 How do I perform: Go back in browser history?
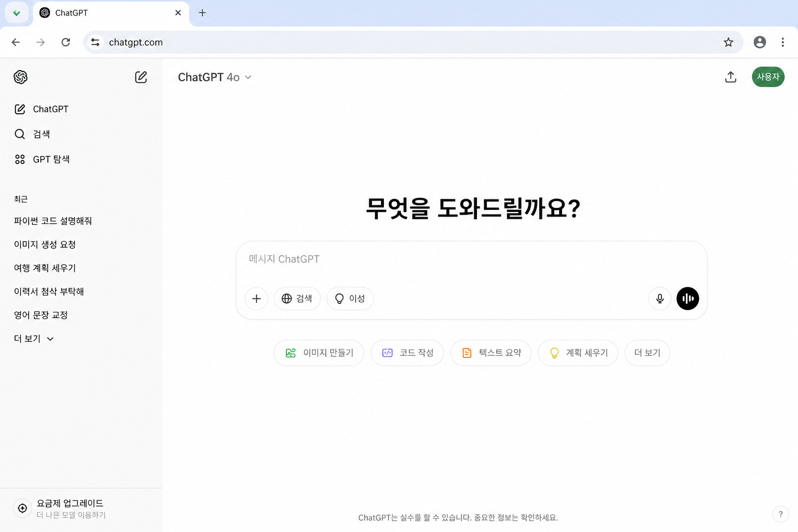tap(16, 42)
